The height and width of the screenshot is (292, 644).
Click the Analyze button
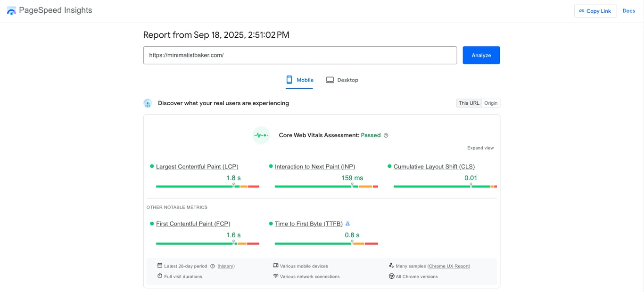coord(481,55)
